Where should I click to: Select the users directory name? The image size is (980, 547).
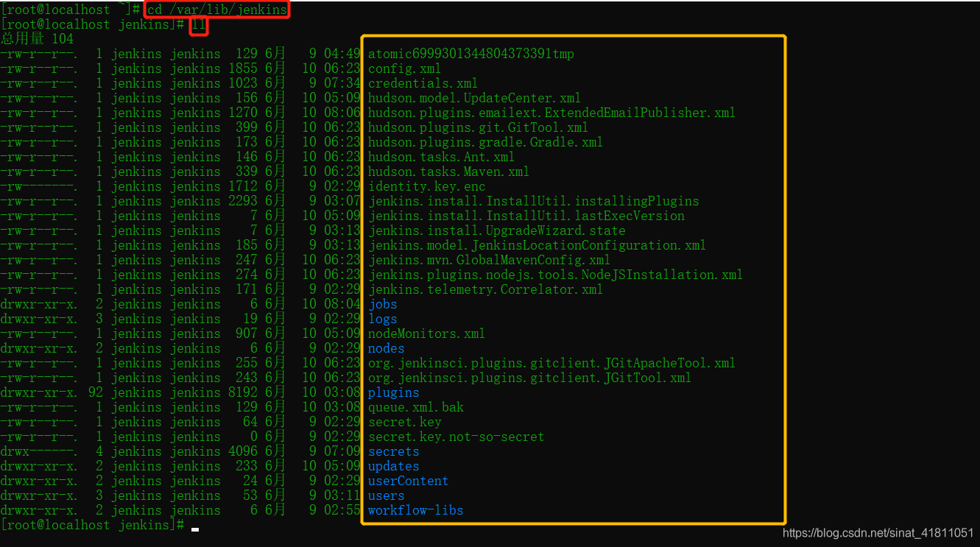pyautogui.click(x=387, y=495)
